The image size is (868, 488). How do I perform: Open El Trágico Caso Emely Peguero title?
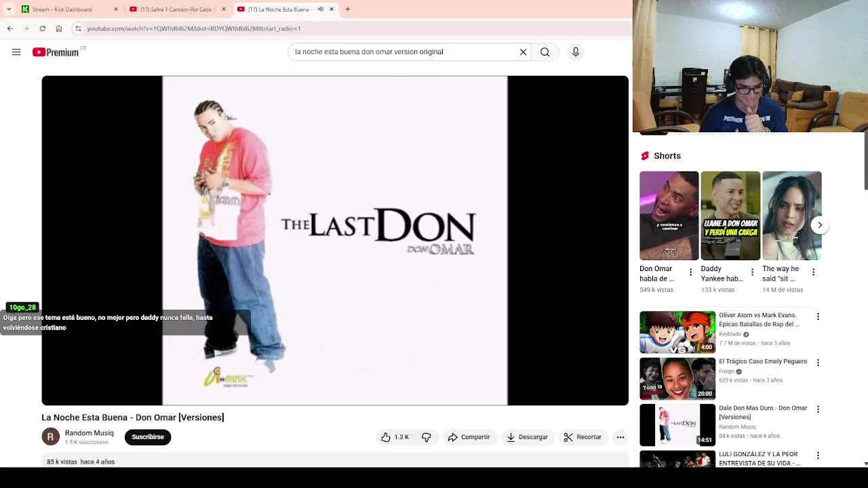coord(763,362)
